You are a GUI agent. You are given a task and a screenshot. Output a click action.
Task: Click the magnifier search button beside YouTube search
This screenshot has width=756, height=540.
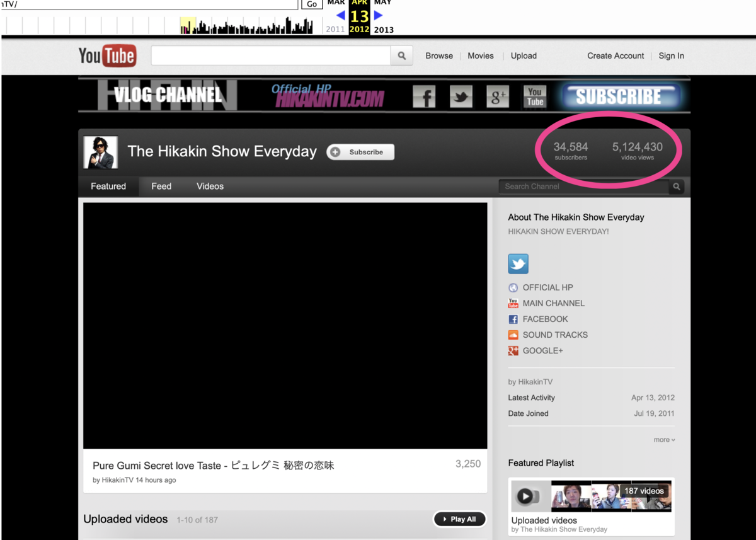[x=402, y=55]
